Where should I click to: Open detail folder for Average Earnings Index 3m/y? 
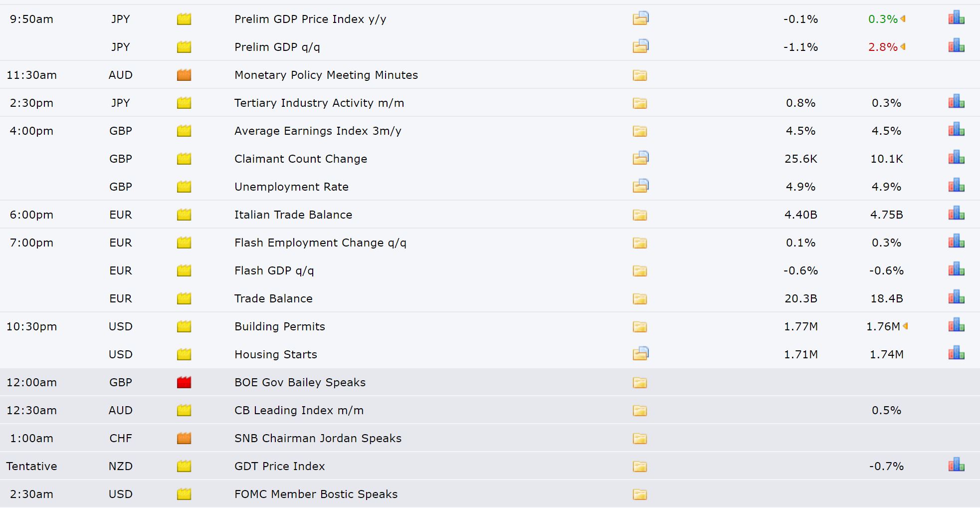click(640, 131)
